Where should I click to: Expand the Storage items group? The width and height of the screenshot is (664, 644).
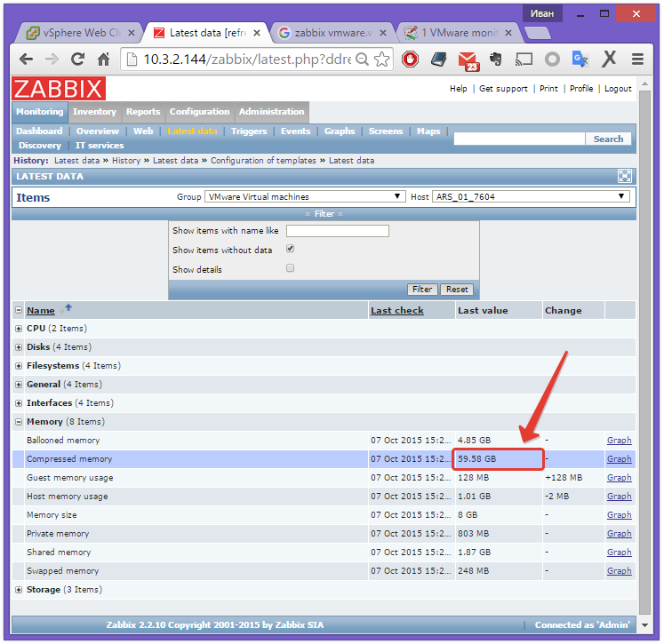coord(19,590)
